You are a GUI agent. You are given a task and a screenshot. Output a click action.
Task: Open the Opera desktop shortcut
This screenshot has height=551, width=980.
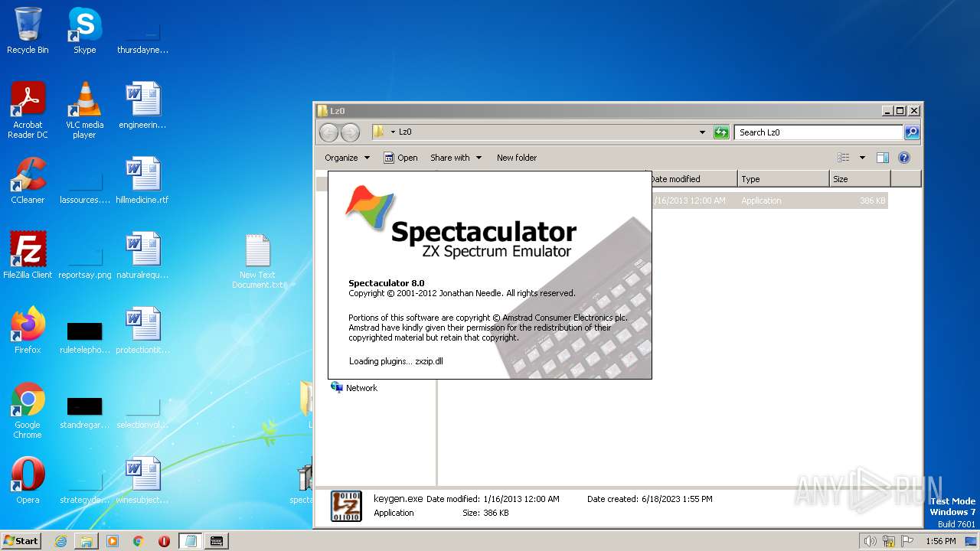(x=28, y=481)
